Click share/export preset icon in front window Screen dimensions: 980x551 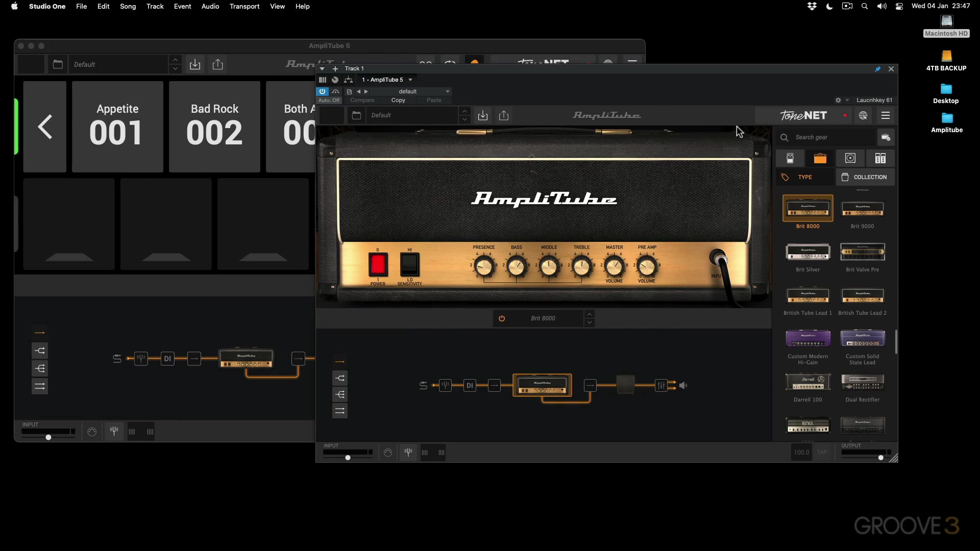504,116
